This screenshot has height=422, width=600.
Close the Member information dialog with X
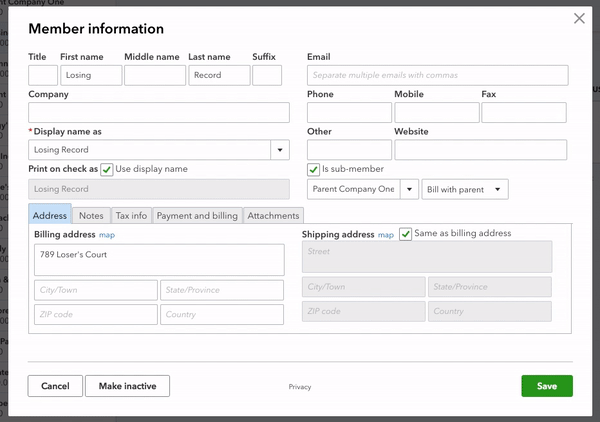pos(579,18)
